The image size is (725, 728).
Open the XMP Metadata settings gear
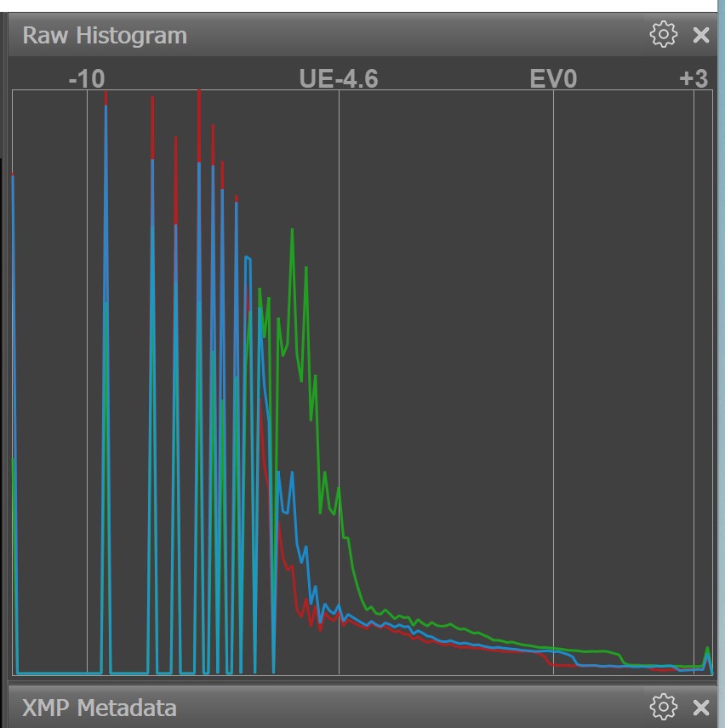pos(663,707)
